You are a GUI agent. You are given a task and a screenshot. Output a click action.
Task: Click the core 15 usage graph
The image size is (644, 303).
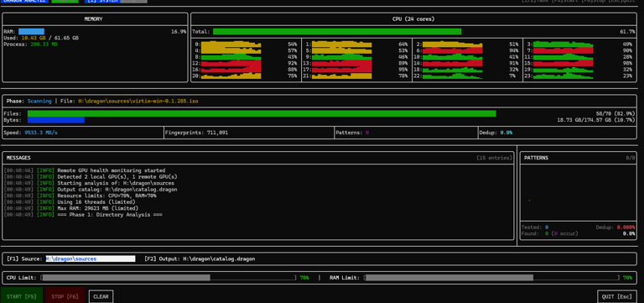click(x=563, y=63)
